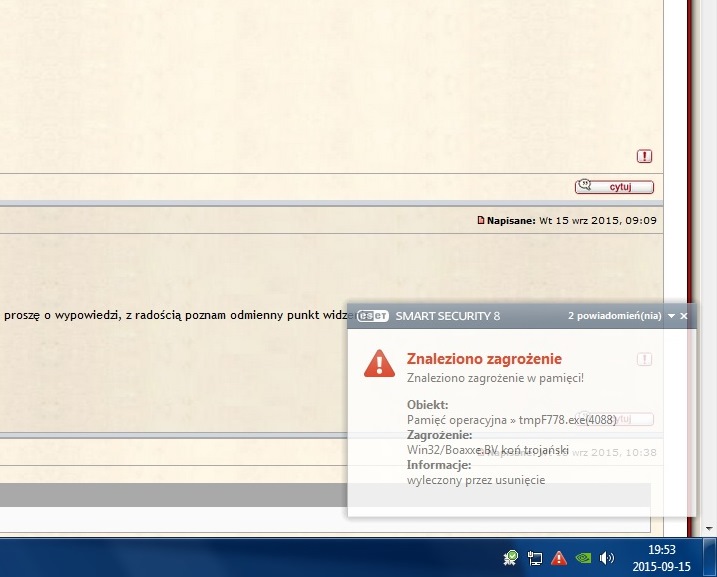
Task: Click the forum post text 'proszę o wypowiedzi'
Action: coord(62,315)
